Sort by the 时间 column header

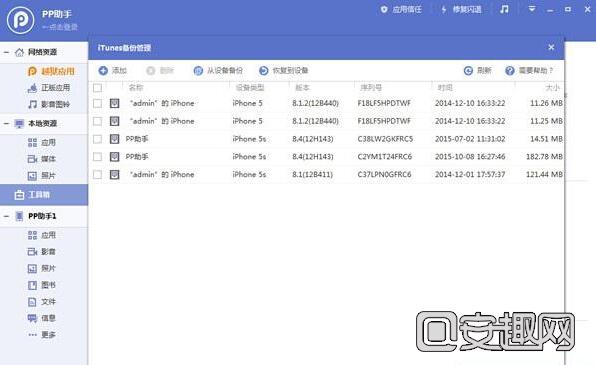click(x=445, y=88)
